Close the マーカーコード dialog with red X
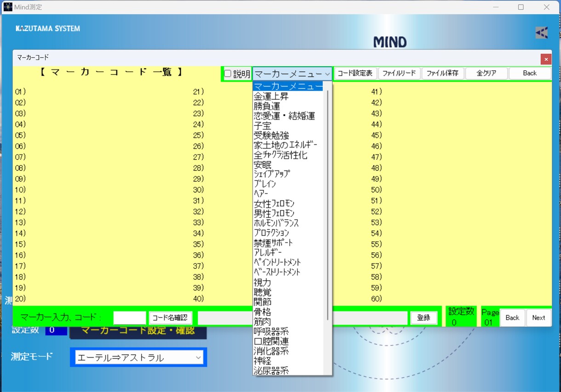 [x=546, y=59]
